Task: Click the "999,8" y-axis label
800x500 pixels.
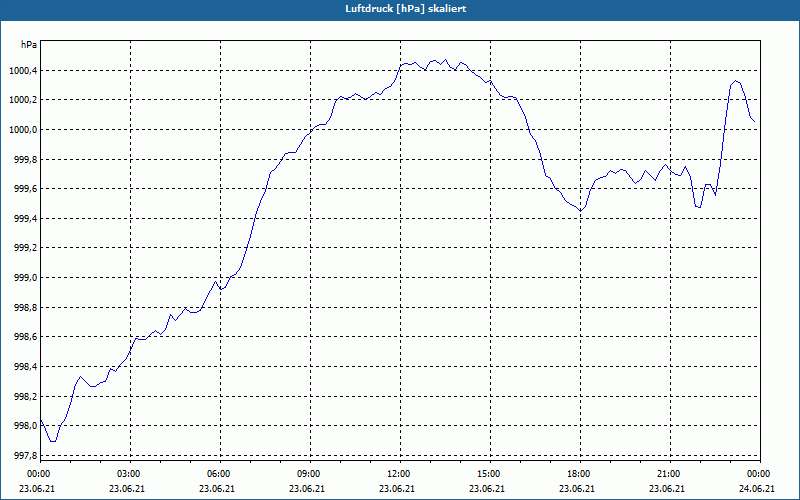Action: coord(25,159)
